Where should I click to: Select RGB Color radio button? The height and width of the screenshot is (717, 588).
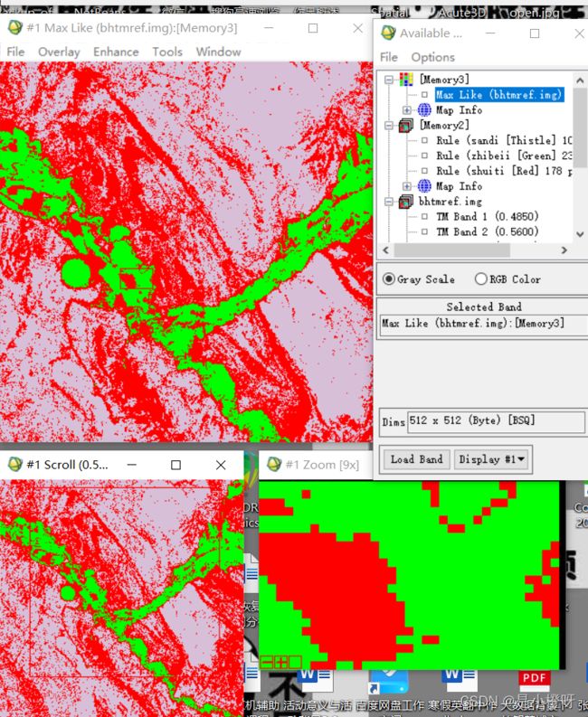pyautogui.click(x=481, y=278)
